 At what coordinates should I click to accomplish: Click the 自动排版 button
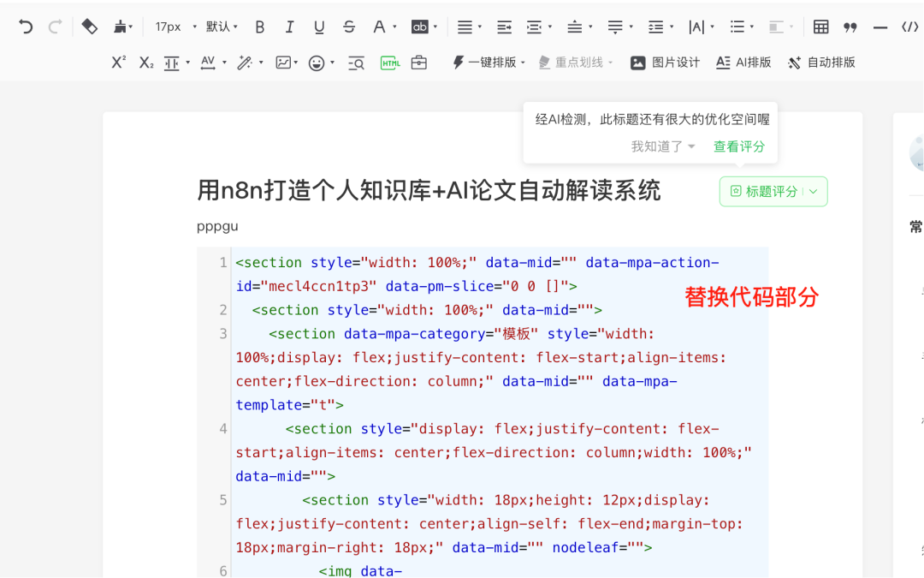[x=821, y=63]
